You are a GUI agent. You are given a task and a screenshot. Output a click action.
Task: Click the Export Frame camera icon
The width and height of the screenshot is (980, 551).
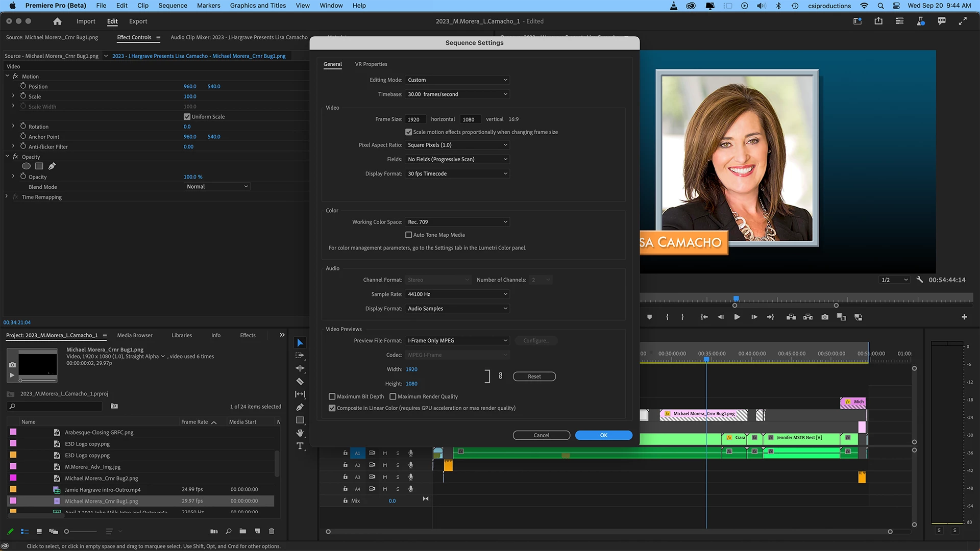[825, 317]
